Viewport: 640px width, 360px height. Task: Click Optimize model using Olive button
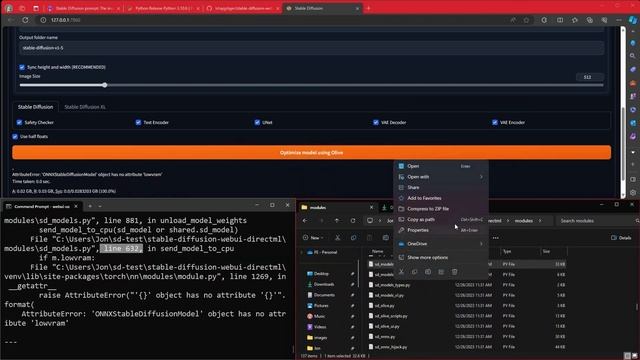(311, 153)
